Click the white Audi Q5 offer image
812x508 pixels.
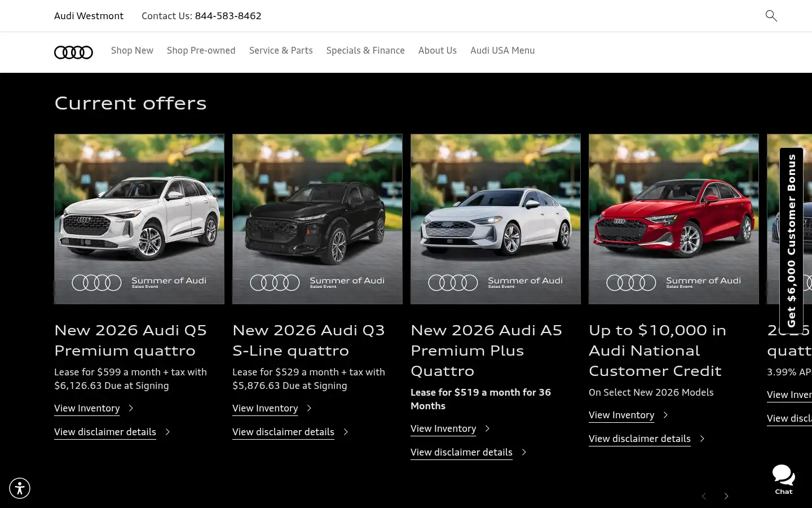click(139, 219)
